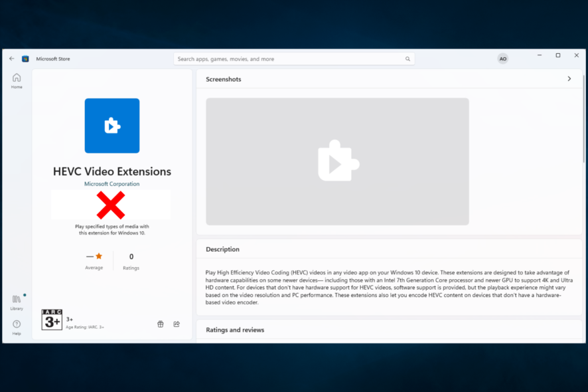Open Help from the sidebar

coord(17,328)
